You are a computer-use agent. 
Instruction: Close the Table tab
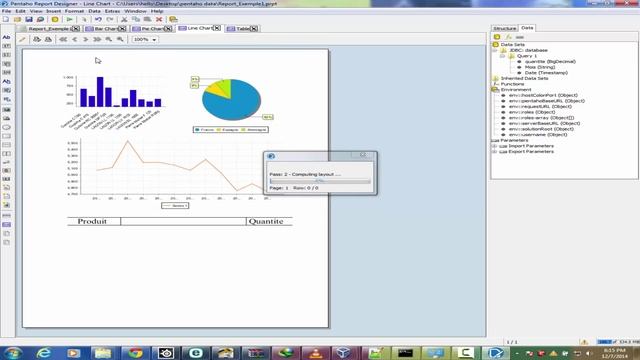[254, 29]
